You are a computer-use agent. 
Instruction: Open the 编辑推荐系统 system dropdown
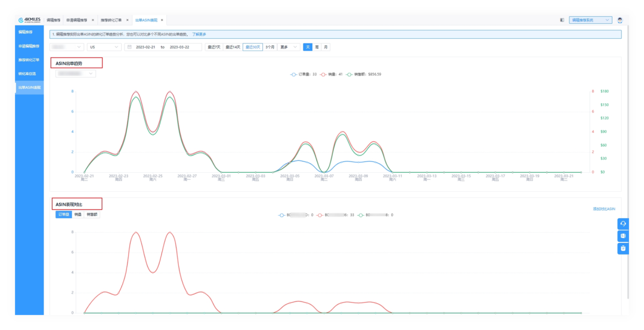tap(590, 20)
